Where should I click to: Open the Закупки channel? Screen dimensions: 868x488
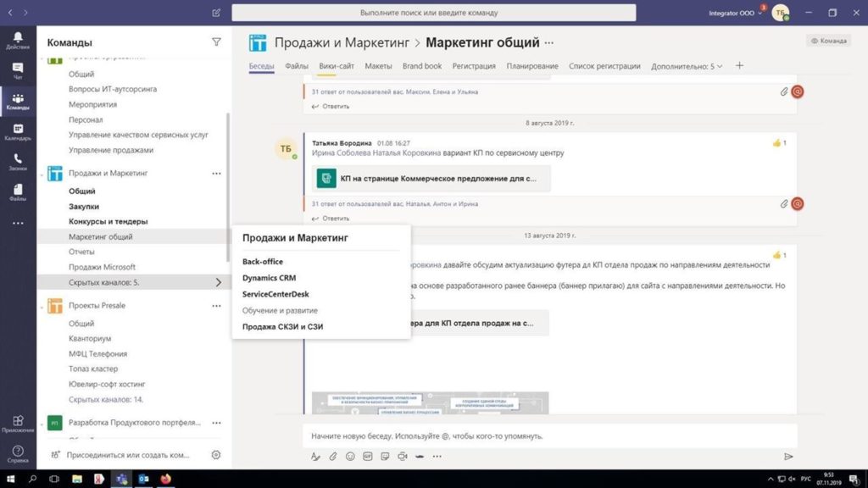click(x=84, y=207)
